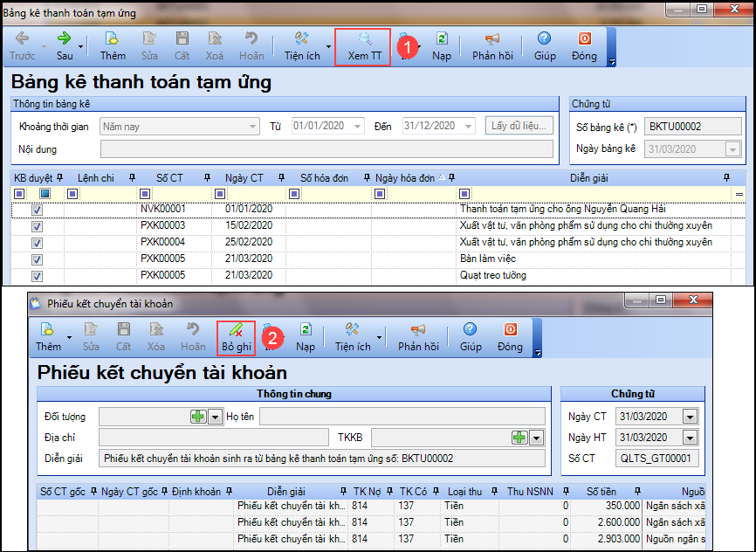Click the Nội dung input field
Viewport: 756px width, 552px height.
[326, 149]
